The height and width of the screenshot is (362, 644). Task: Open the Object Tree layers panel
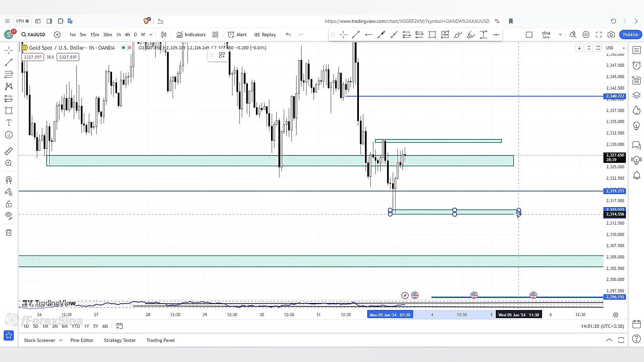click(636, 96)
